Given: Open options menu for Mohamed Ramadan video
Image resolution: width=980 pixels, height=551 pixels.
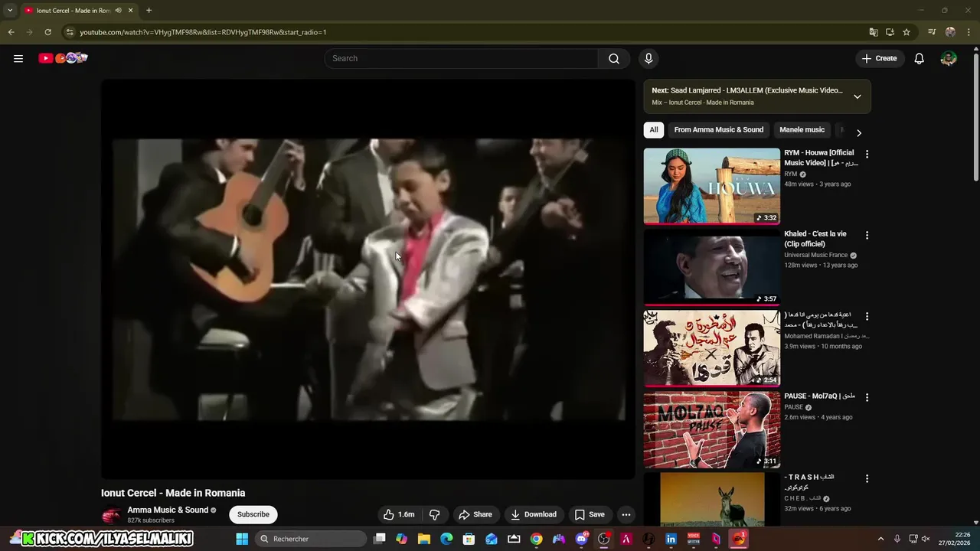Looking at the screenshot, I should click(x=867, y=316).
